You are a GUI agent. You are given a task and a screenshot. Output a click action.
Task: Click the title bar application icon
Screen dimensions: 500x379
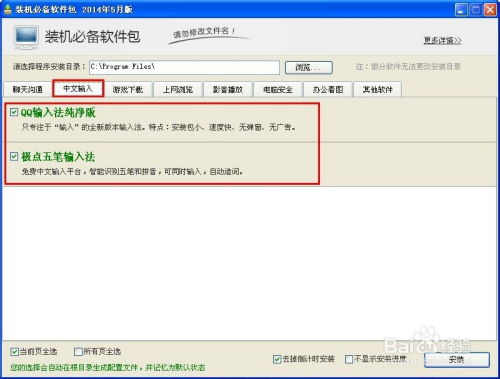click(x=8, y=9)
